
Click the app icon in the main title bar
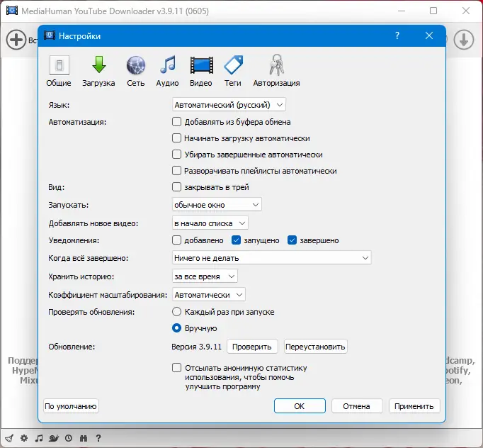[x=12, y=11]
